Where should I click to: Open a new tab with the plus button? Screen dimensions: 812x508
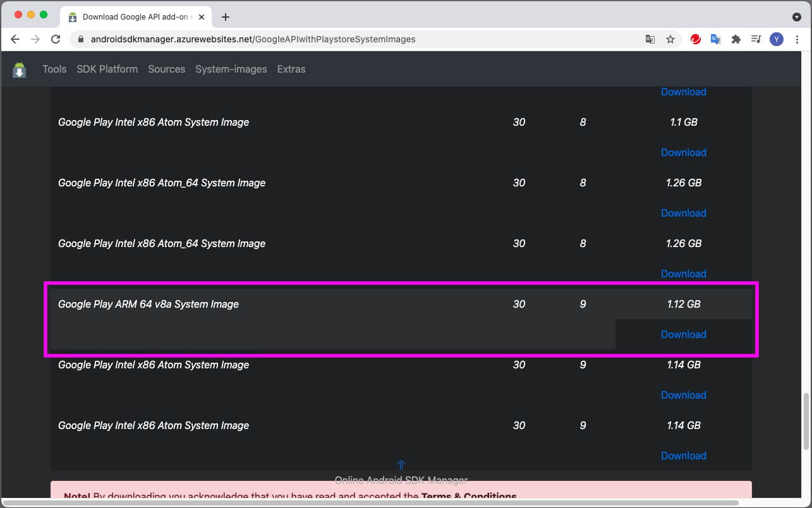click(226, 17)
